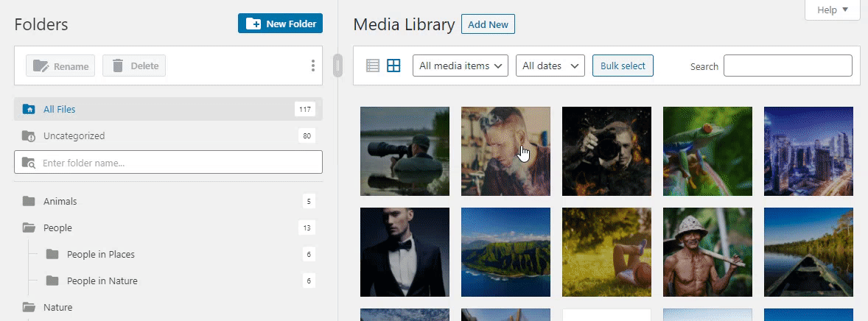Open the People folder
This screenshot has width=868, height=321.
[168, 227]
